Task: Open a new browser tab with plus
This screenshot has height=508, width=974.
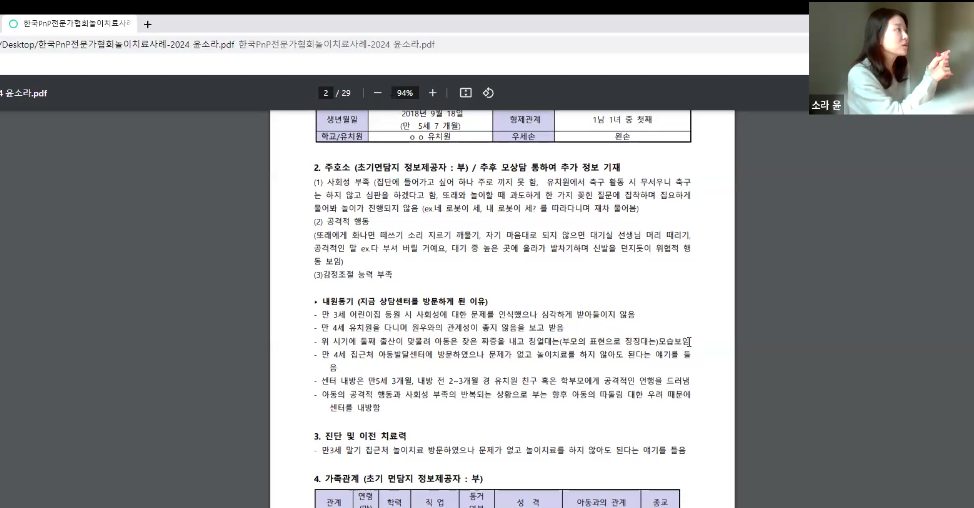Action: pyautogui.click(x=147, y=24)
